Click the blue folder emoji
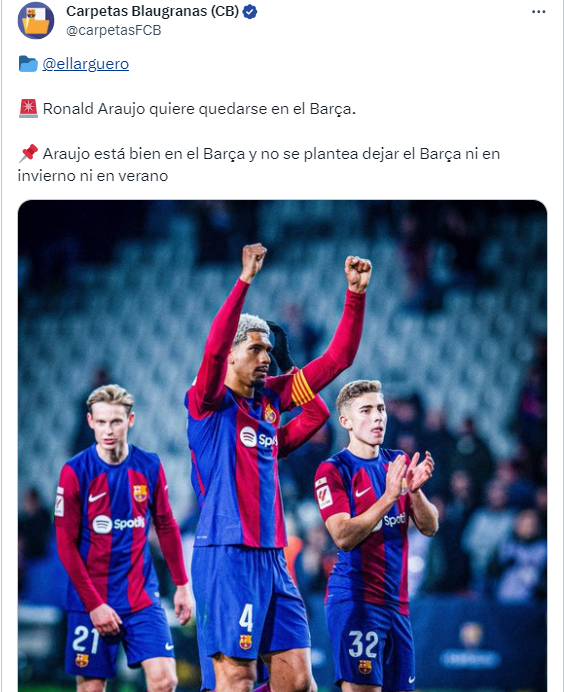This screenshot has height=692, width=564. (28, 64)
